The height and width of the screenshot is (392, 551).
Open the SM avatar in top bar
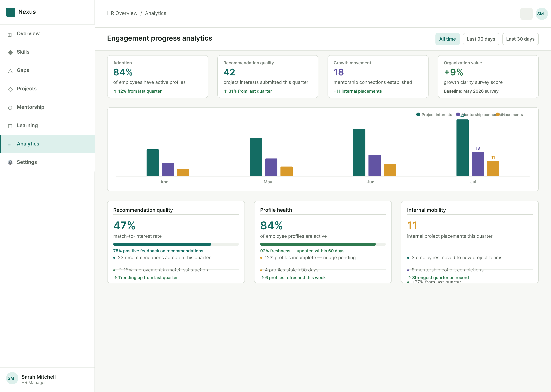click(541, 14)
